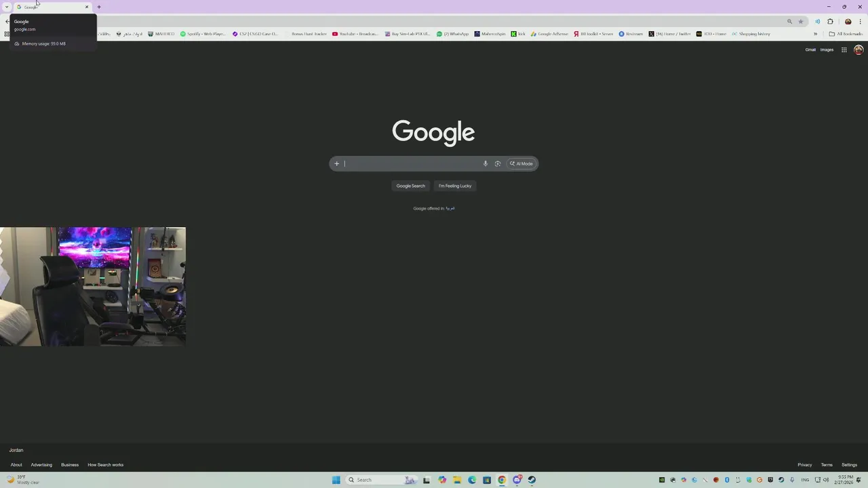Screen dimensions: 868x488
Task: Click the I'm Feeling Lucky button
Action: (x=455, y=186)
